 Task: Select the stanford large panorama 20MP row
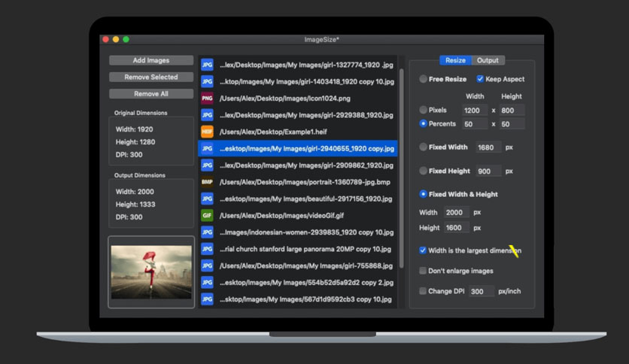coord(298,249)
